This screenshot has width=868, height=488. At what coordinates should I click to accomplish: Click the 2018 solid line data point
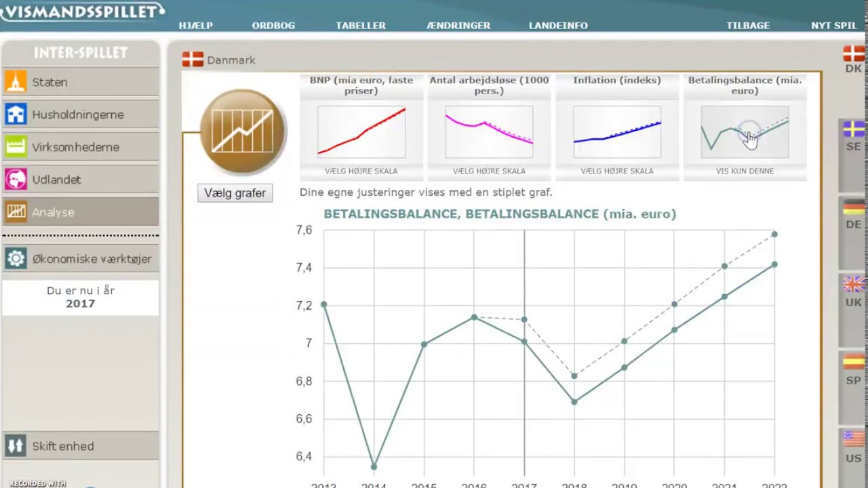coord(574,402)
